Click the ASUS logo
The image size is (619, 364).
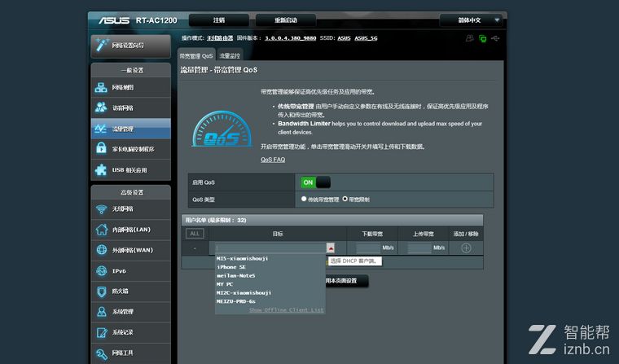click(114, 20)
